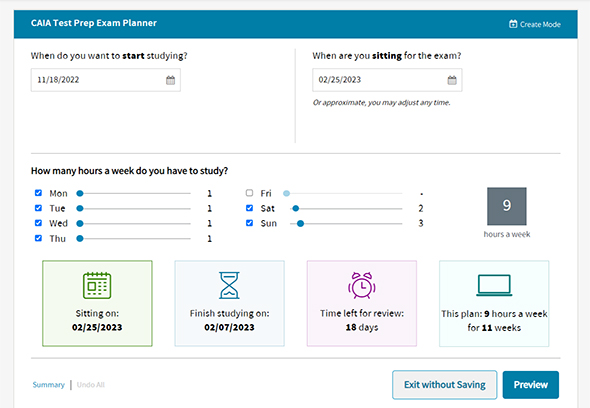Viewport: 590px width, 408px height.
Task: Uncheck the Sat checkbox
Action: [x=249, y=208]
